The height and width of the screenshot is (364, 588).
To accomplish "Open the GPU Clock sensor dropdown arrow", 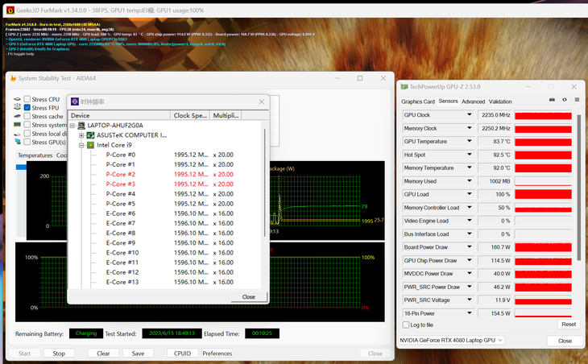I will pos(469,114).
